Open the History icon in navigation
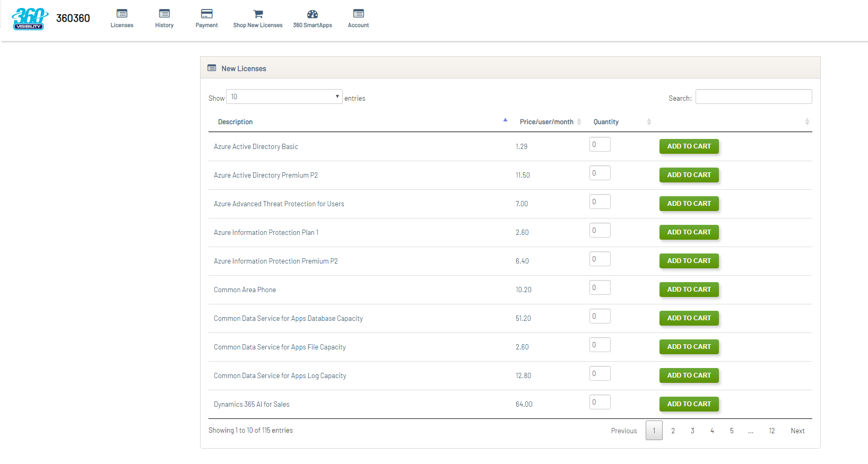 click(164, 14)
